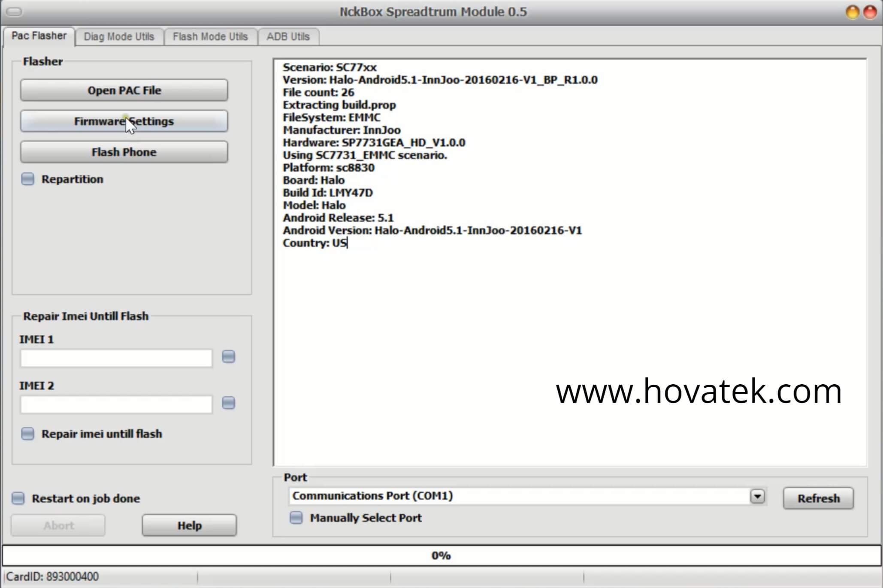Focus the IMEI 1 input field
883x588 pixels.
(x=116, y=358)
